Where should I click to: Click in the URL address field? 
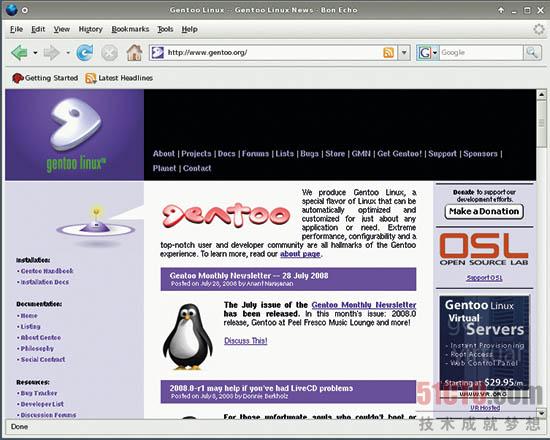click(274, 53)
